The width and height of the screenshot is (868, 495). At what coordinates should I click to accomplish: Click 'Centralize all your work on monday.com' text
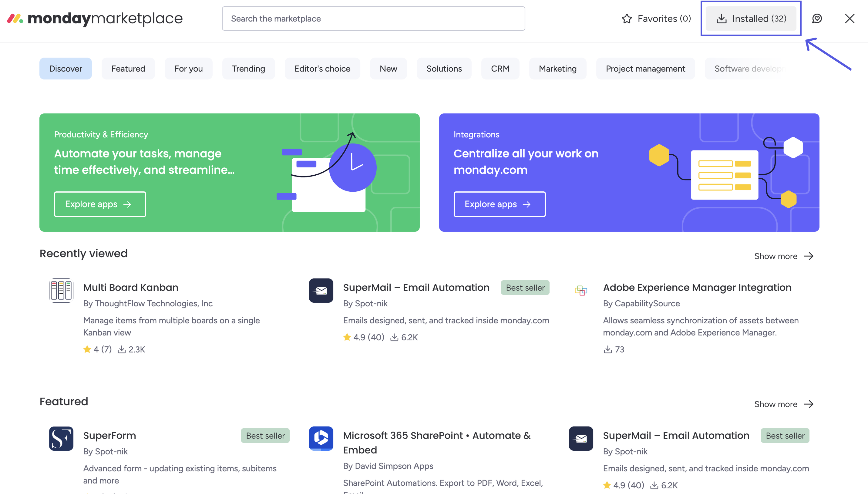point(526,161)
